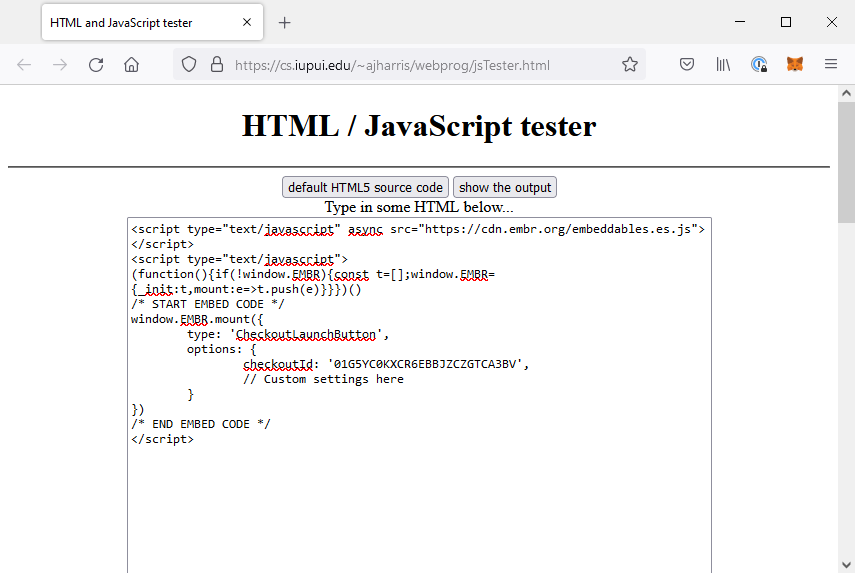The width and height of the screenshot is (855, 573).
Task: Open the extension with lock badge
Action: [759, 64]
